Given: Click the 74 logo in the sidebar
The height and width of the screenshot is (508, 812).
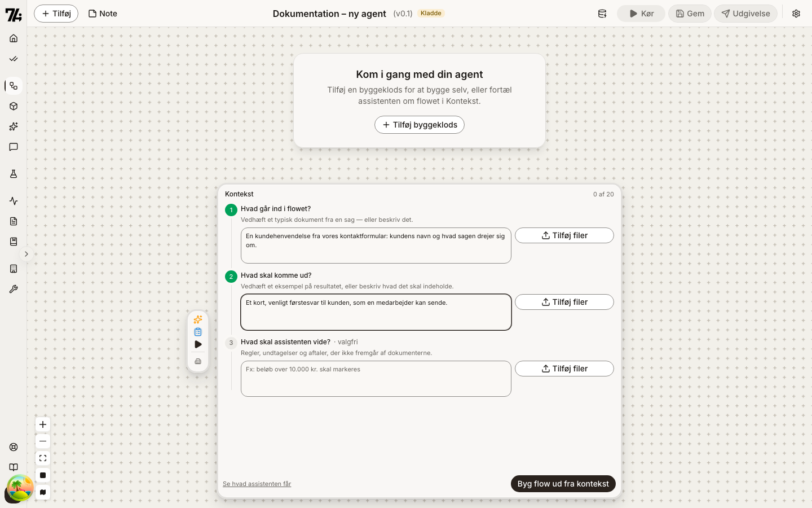Looking at the screenshot, I should (14, 15).
